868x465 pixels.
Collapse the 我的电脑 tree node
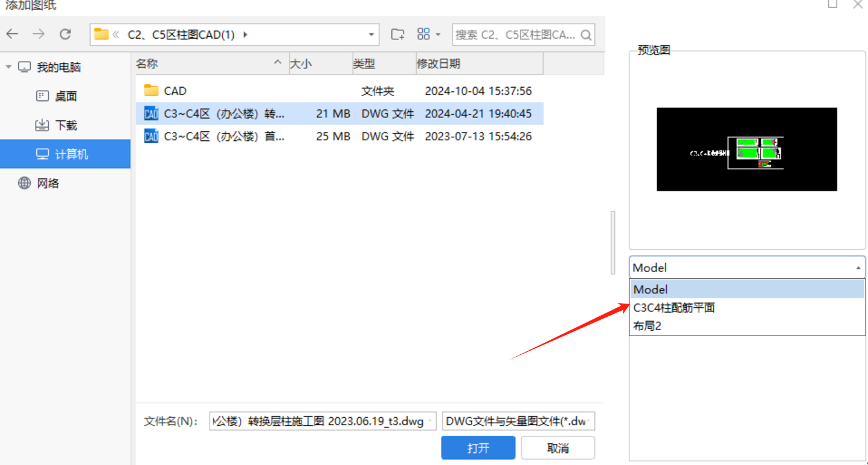tap(8, 67)
